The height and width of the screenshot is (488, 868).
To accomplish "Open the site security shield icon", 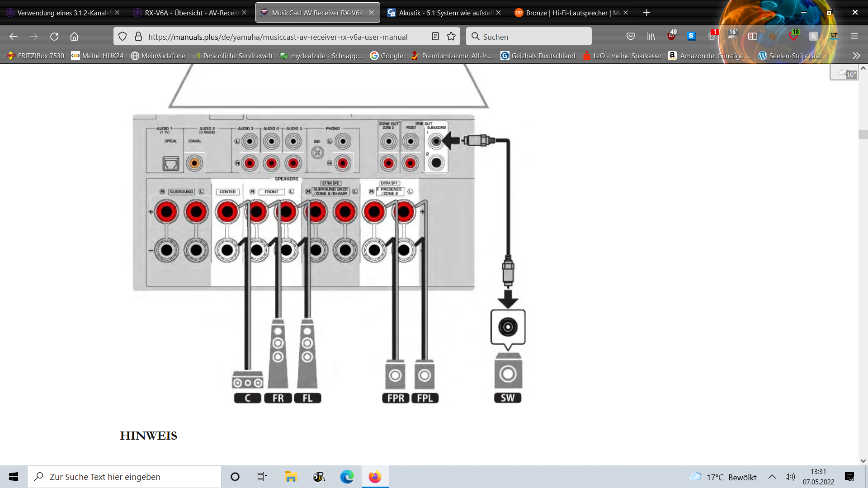I will point(123,37).
